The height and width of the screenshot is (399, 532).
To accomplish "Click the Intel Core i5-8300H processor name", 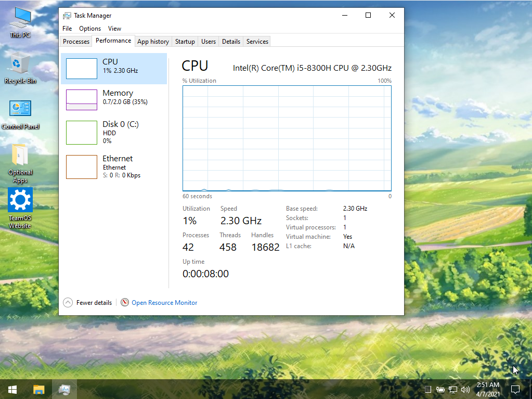I will [x=312, y=68].
